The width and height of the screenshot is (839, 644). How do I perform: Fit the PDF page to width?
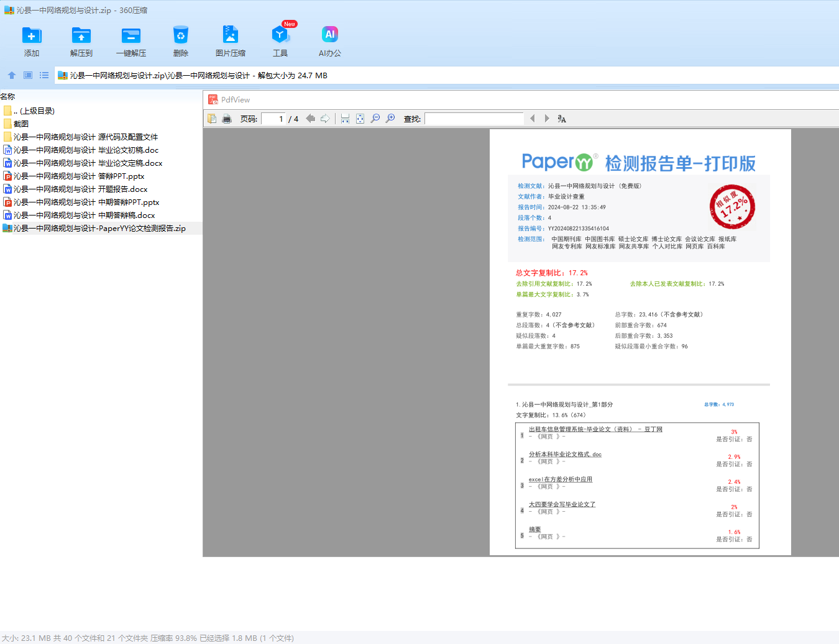tap(345, 119)
